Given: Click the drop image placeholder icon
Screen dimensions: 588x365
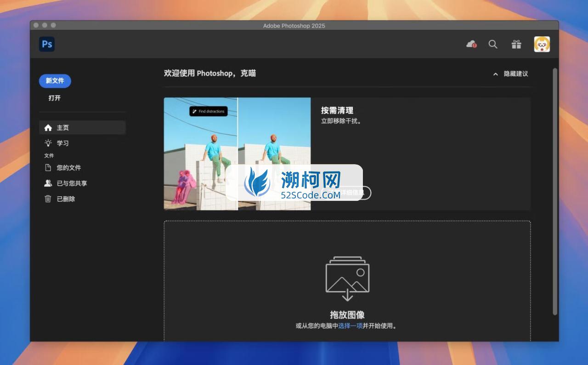Looking at the screenshot, I should pos(347,279).
